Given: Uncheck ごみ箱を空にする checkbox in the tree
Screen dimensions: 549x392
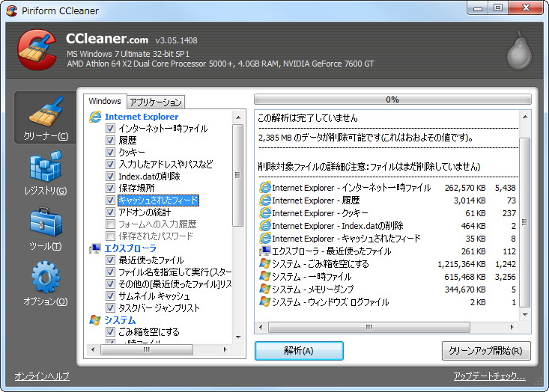Looking at the screenshot, I should (110, 331).
